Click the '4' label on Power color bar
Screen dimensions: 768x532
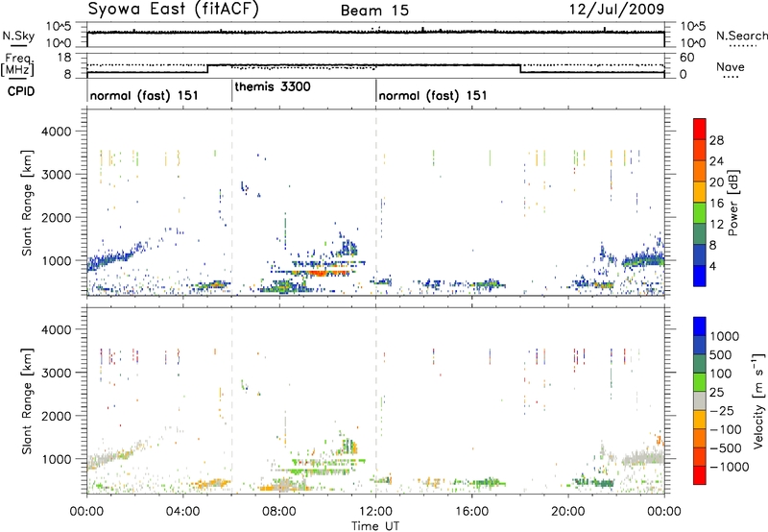point(713,267)
